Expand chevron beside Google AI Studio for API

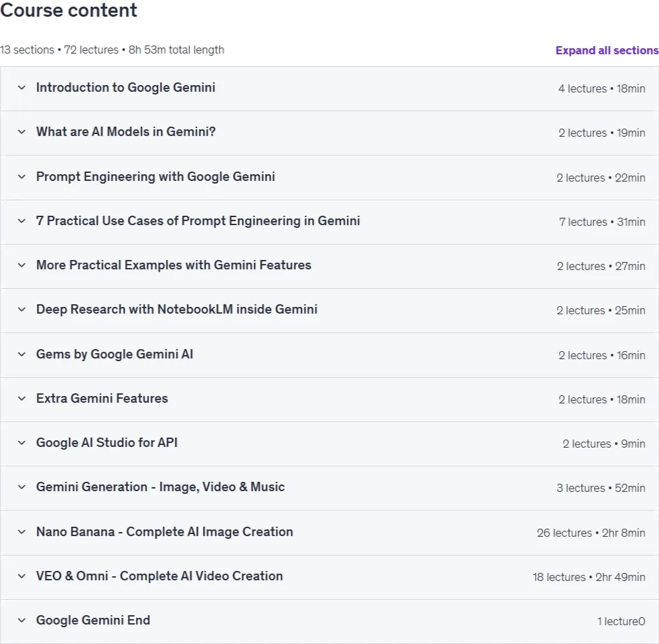click(21, 442)
